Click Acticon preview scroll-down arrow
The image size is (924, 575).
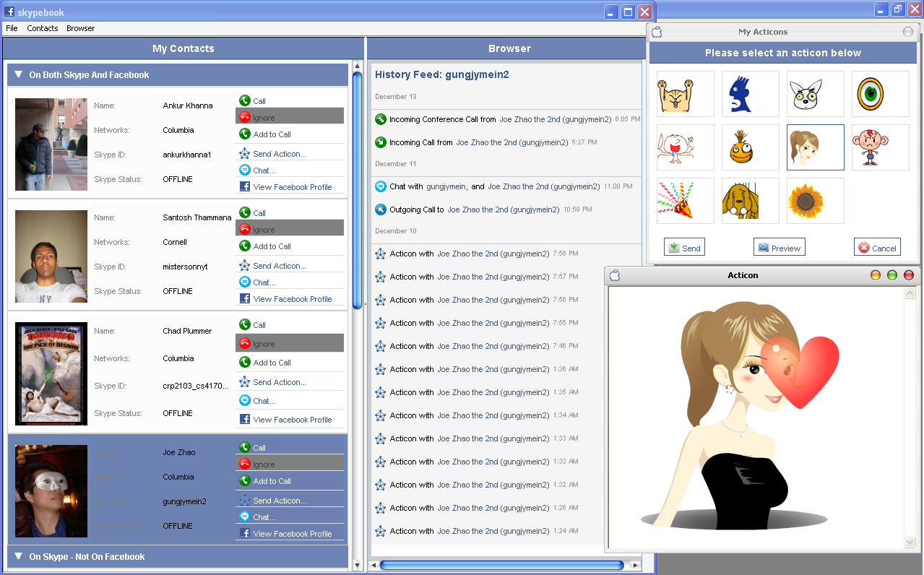coord(910,542)
